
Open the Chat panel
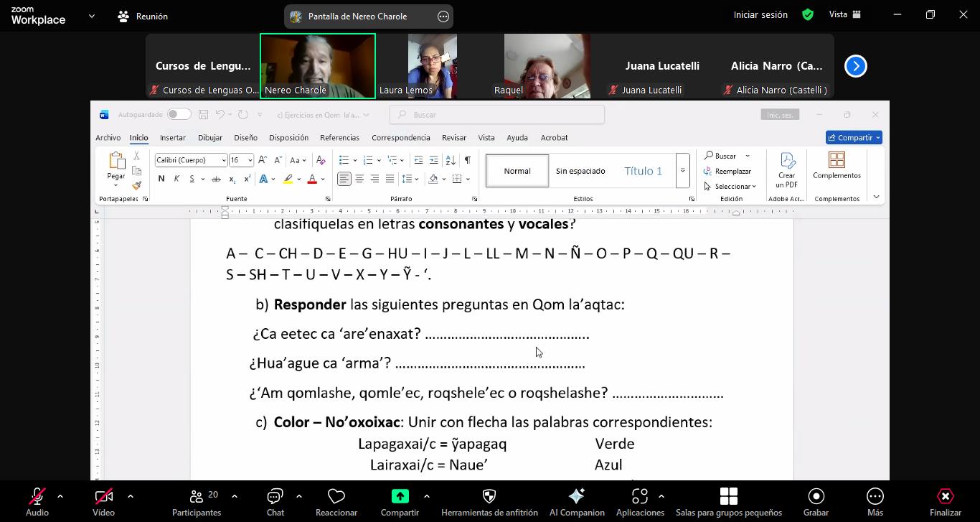click(275, 497)
